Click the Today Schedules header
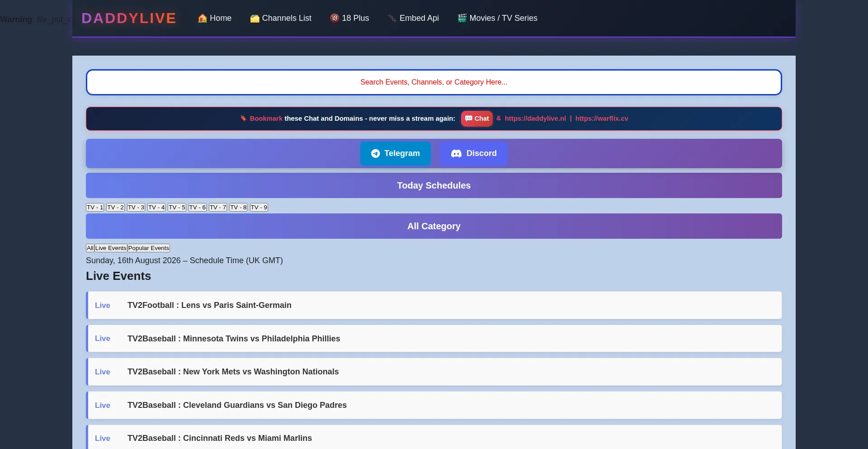The width and height of the screenshot is (868, 449). tap(434, 185)
